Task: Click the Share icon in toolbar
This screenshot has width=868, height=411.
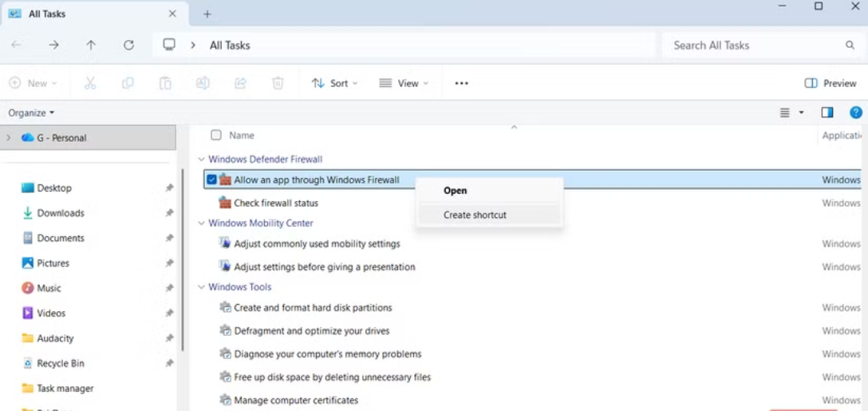Action: pyautogui.click(x=240, y=83)
